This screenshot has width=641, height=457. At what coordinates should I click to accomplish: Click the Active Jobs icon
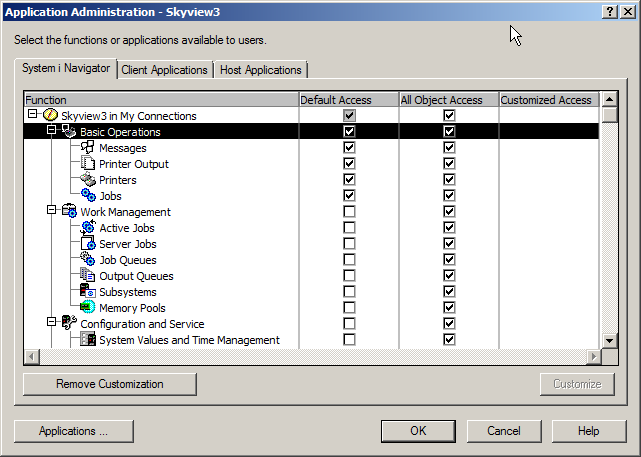[x=88, y=227]
